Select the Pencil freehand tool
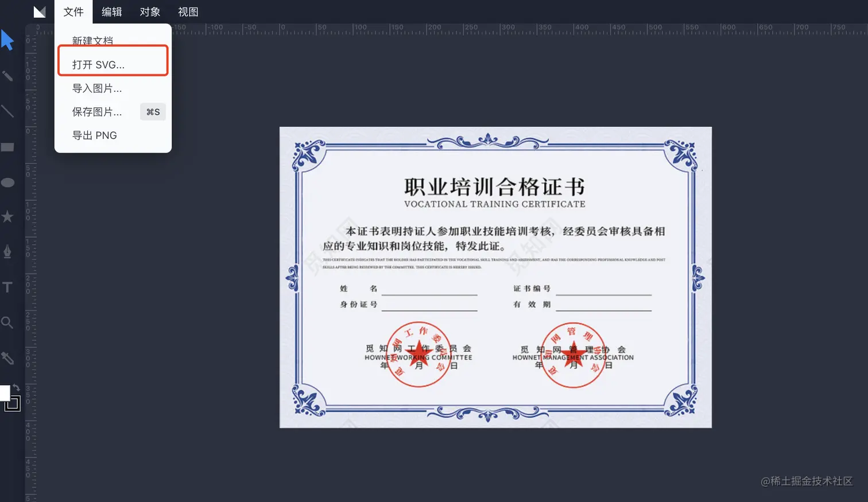868x502 pixels. click(x=7, y=76)
